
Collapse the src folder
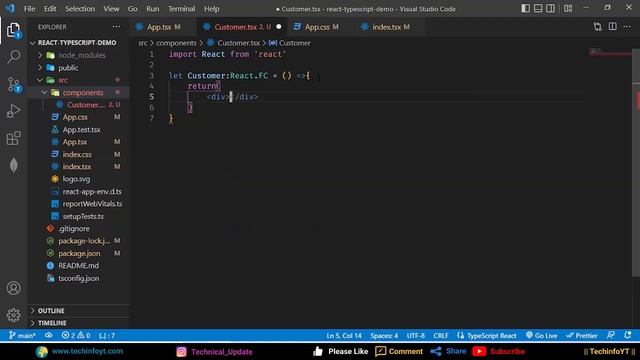click(x=78, y=80)
